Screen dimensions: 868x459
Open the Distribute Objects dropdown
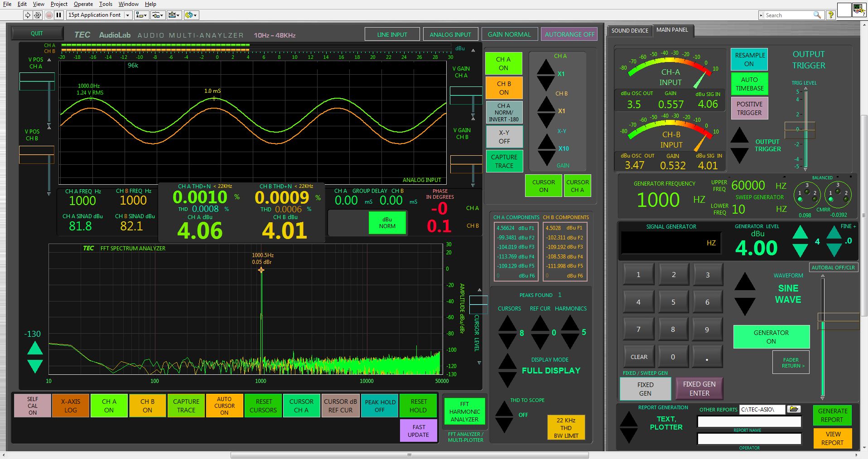coord(157,15)
